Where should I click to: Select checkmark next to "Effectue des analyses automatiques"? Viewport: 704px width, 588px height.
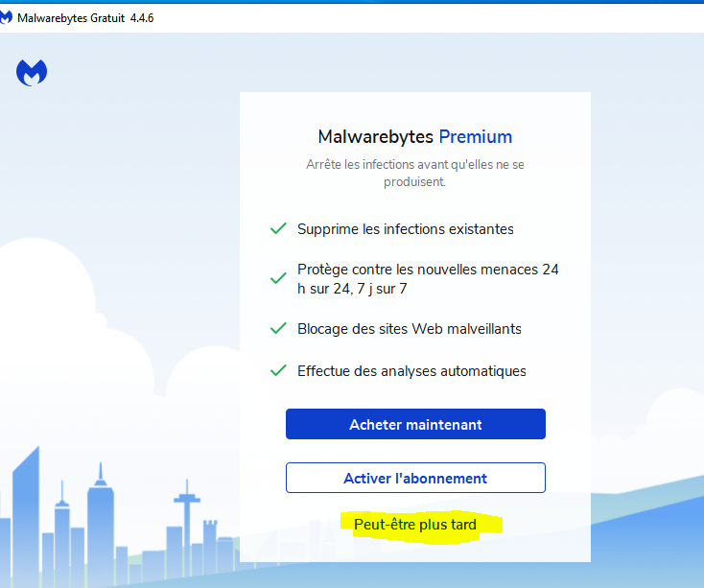[x=278, y=370]
